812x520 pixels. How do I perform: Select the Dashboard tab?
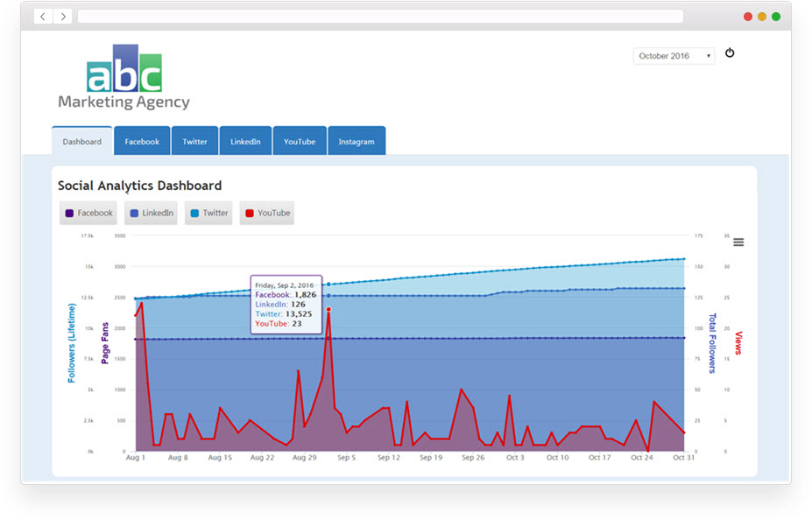click(x=82, y=142)
